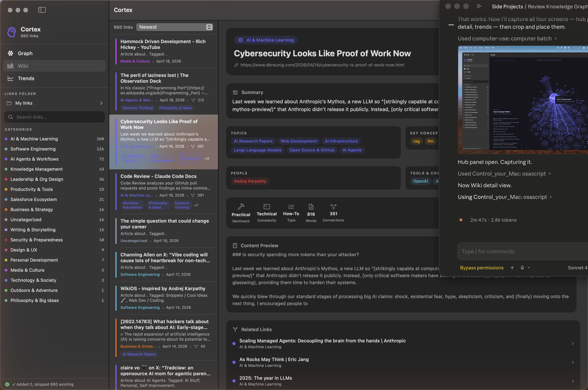588x390 pixels.
Task: Open related link 'Scaling Managed Agents' chevron
Action: [x=573, y=343]
